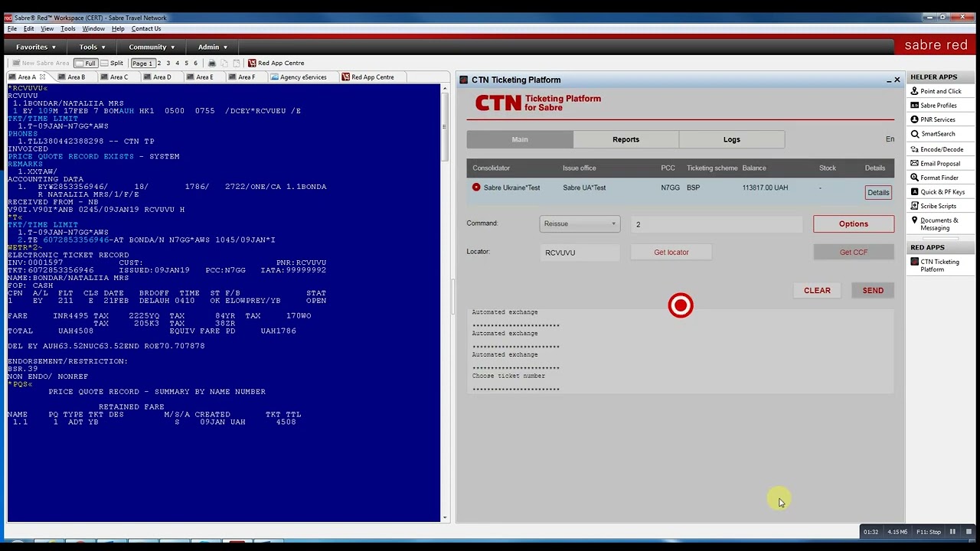The height and width of the screenshot is (551, 980).
Task: Open the Community dropdown menu
Action: [152, 47]
